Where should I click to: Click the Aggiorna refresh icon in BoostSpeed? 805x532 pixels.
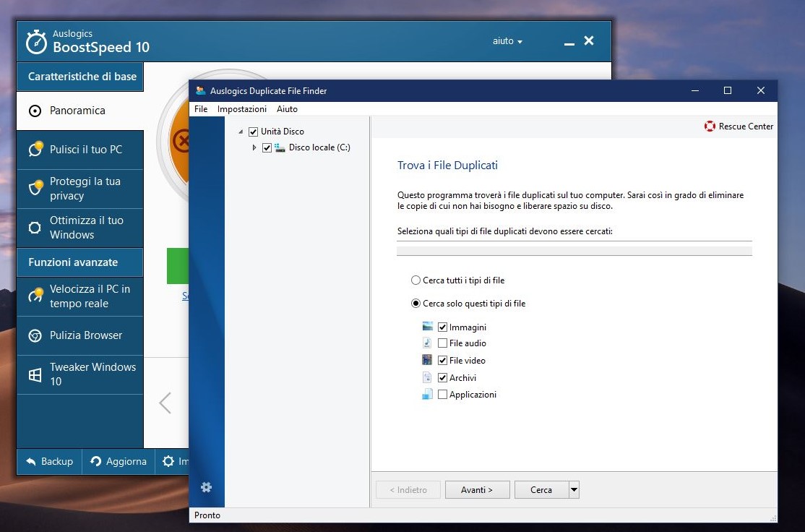point(95,461)
